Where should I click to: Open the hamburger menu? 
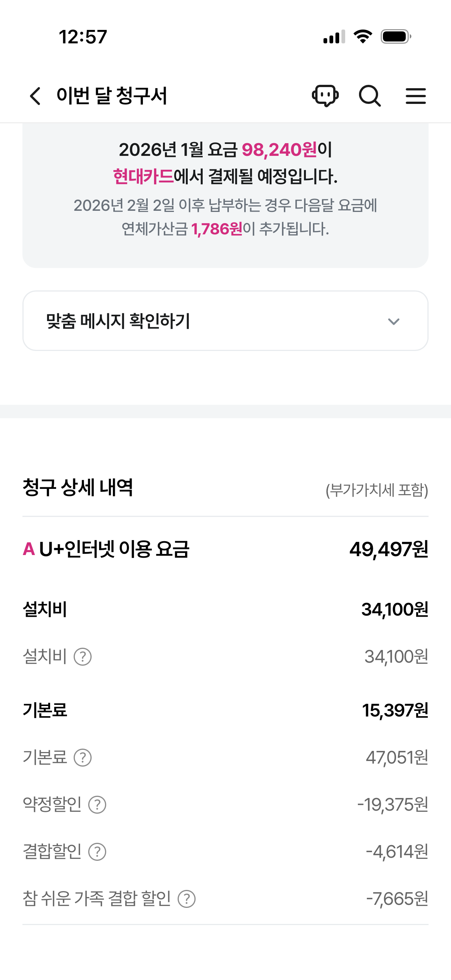pos(415,96)
